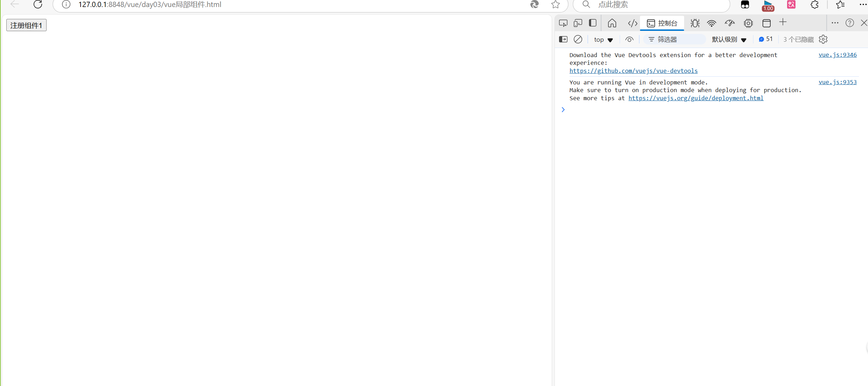
Task: Open the vue-devtools GitHub link
Action: 633,71
